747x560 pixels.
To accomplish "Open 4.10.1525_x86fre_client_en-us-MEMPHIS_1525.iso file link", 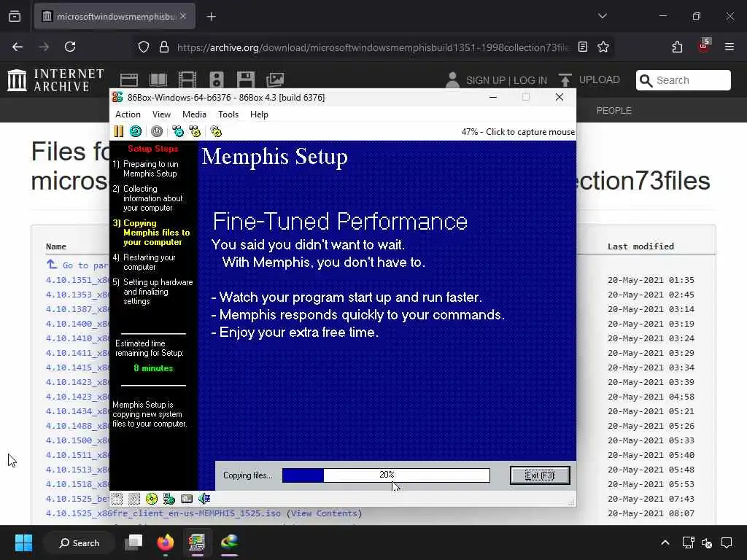I will (163, 513).
